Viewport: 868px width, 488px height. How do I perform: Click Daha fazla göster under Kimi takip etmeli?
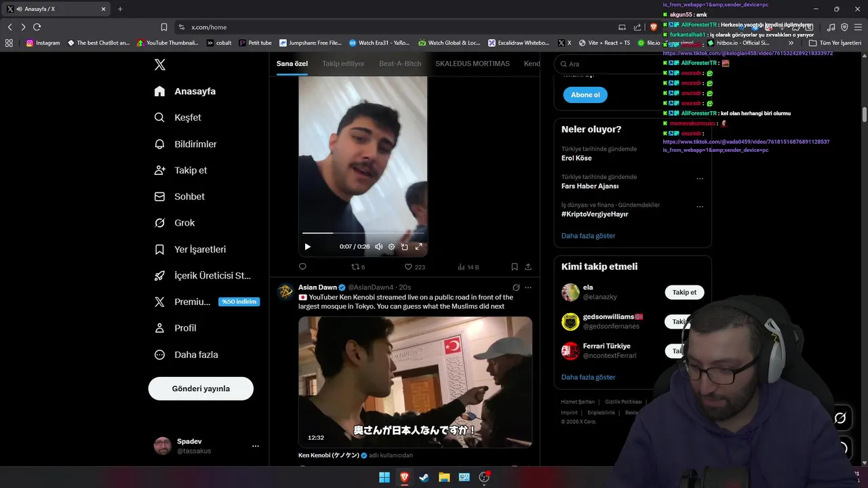tap(589, 377)
